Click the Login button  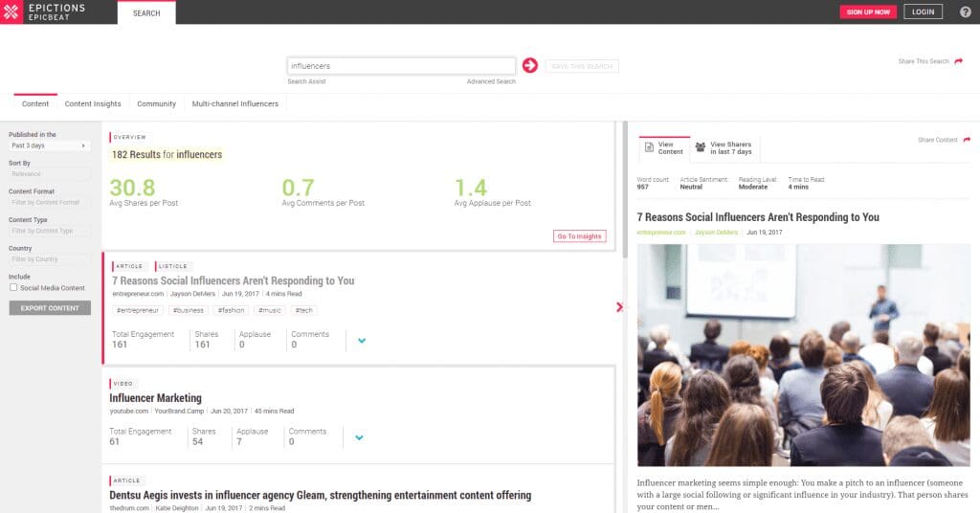[x=923, y=11]
